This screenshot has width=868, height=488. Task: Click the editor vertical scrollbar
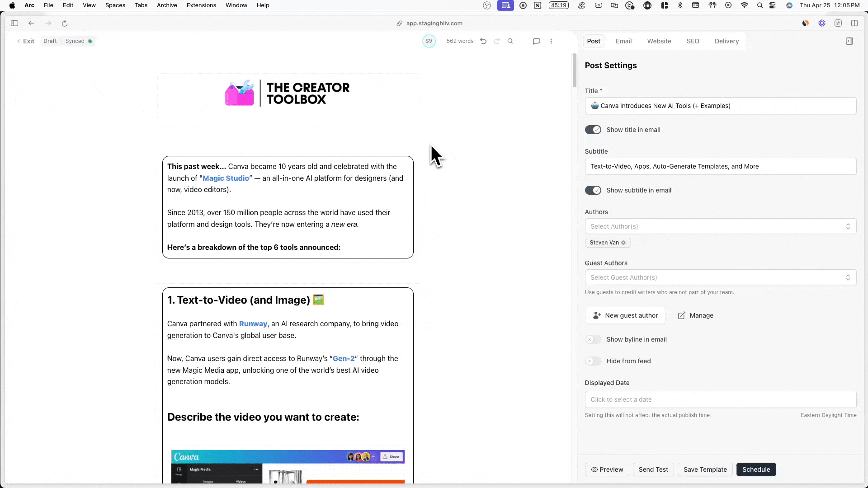[x=575, y=70]
